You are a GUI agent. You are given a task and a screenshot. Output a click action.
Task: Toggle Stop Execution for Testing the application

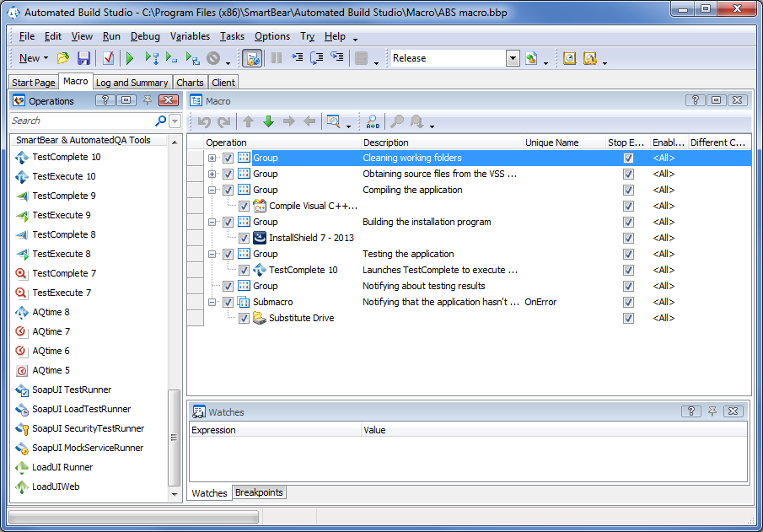628,254
